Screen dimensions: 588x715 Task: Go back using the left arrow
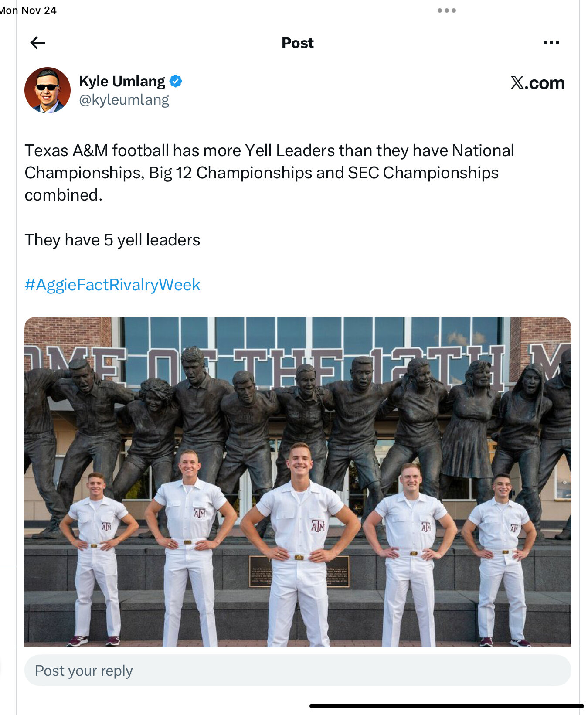pyautogui.click(x=38, y=43)
